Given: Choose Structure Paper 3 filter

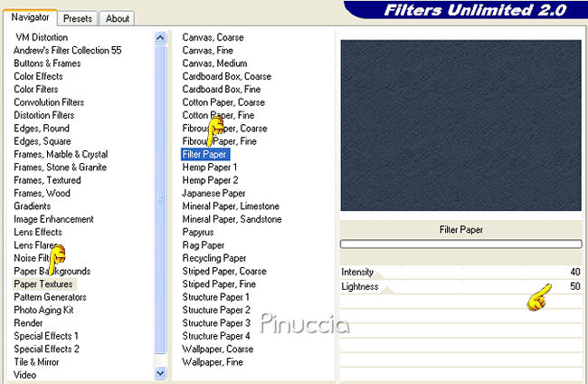Looking at the screenshot, I should click(216, 322).
